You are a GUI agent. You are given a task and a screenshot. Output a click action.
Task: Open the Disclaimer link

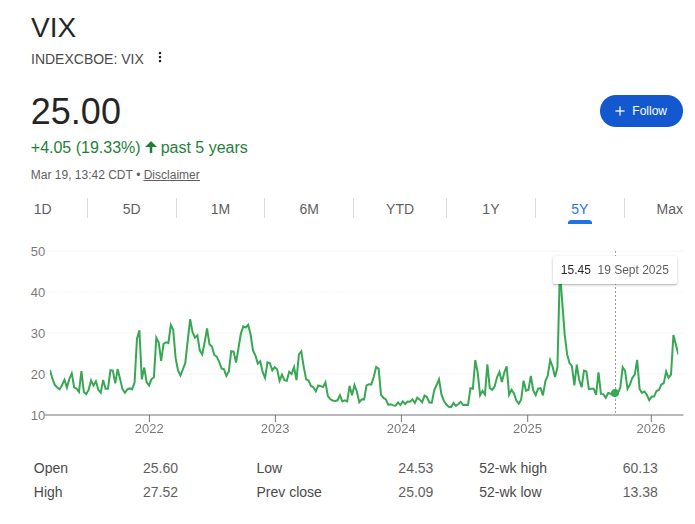coord(172,175)
